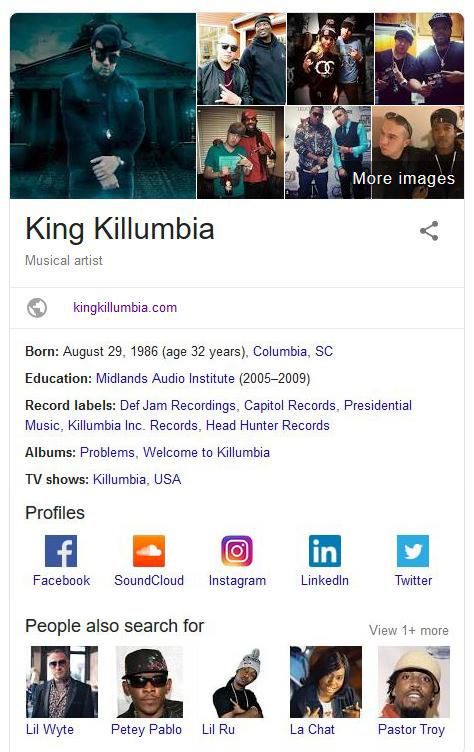Follow the Columbia, SC link
Screen dimensions: 474x752
[293, 352]
